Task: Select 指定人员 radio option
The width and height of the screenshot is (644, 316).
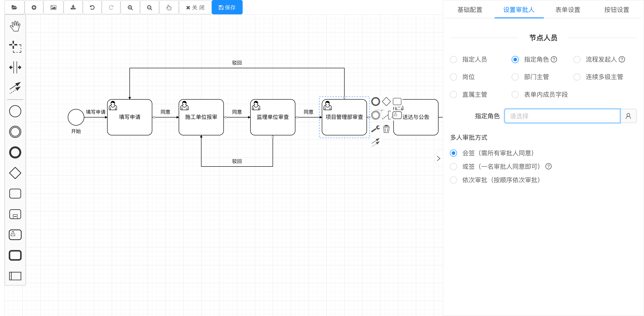Action: pos(453,60)
